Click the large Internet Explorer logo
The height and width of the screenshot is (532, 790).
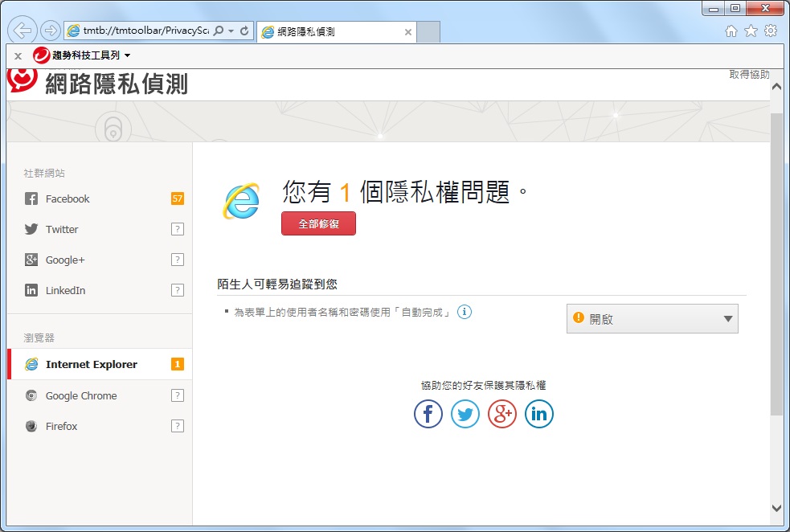coord(241,201)
